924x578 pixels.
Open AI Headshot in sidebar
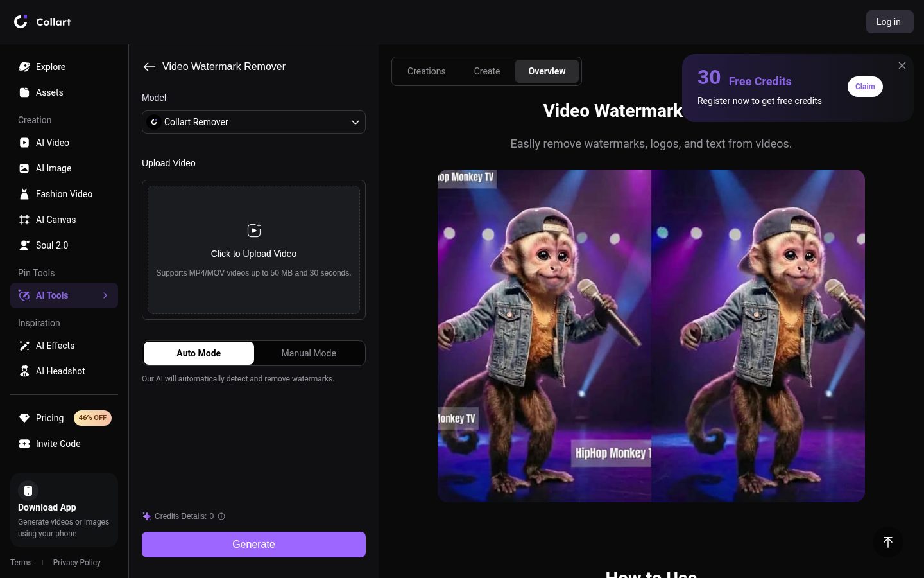[64, 371]
